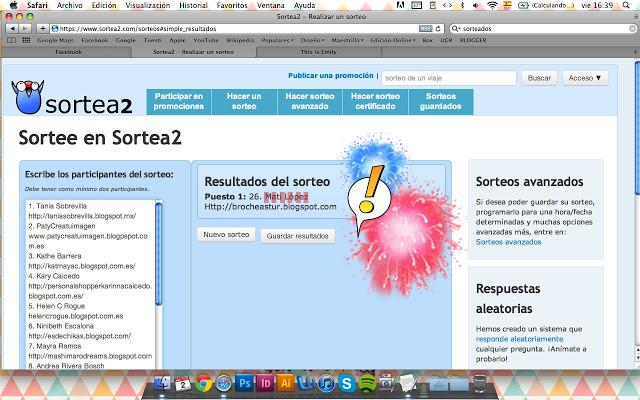
Task: Go forward with Safari's forward arrow
Action: 24,29
